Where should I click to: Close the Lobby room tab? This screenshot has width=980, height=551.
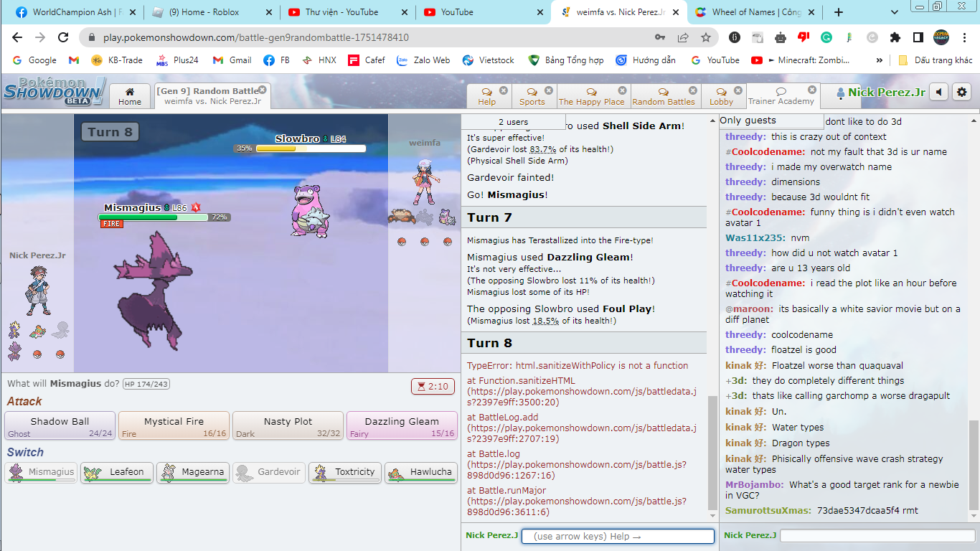pyautogui.click(x=740, y=90)
